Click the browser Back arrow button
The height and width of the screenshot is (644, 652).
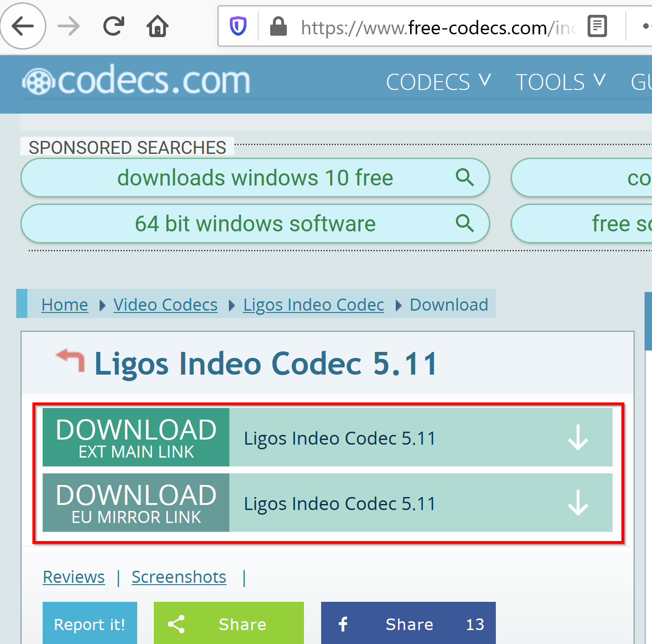tap(23, 26)
